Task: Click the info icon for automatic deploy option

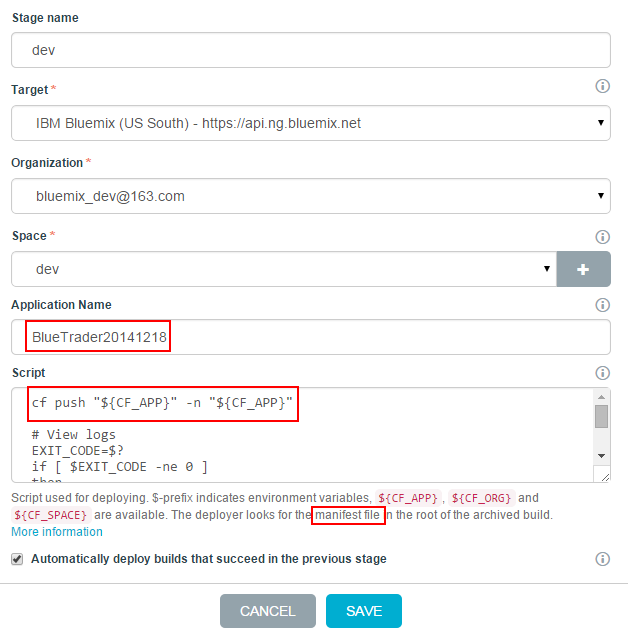Action: (602, 559)
